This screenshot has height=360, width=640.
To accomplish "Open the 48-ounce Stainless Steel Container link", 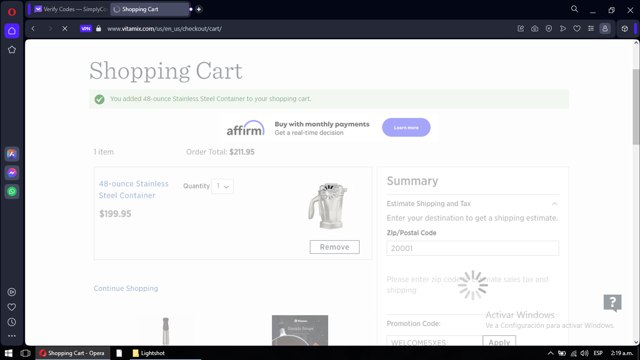I will pyautogui.click(x=133, y=189).
